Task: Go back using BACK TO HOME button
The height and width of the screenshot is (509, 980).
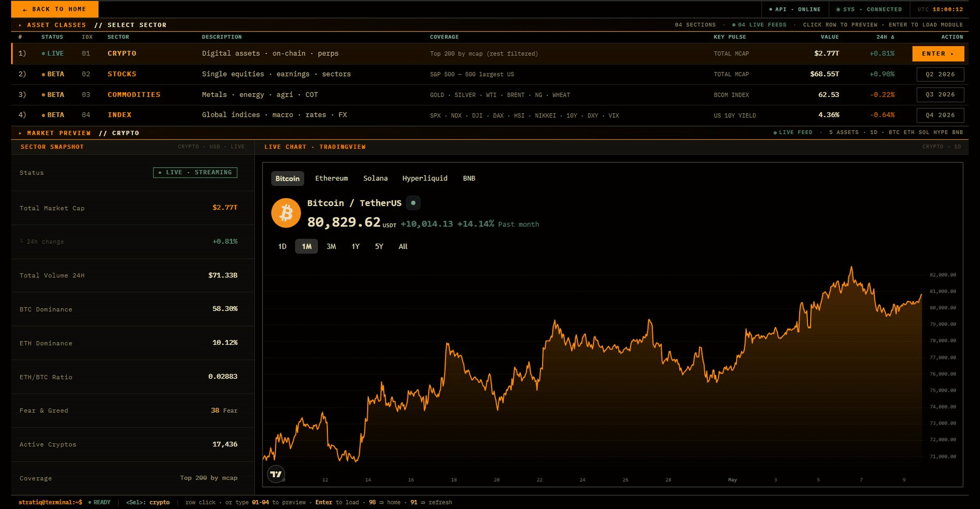Action: coord(55,9)
